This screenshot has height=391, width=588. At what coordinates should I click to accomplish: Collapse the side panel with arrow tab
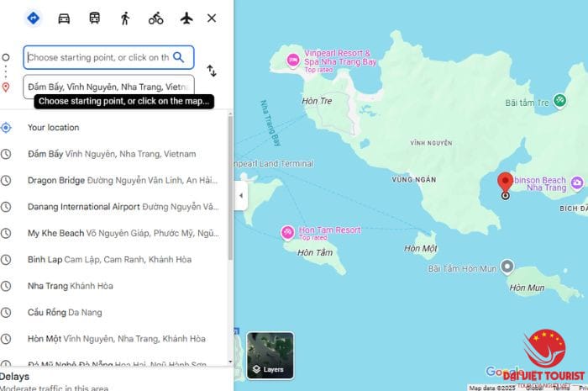click(241, 195)
